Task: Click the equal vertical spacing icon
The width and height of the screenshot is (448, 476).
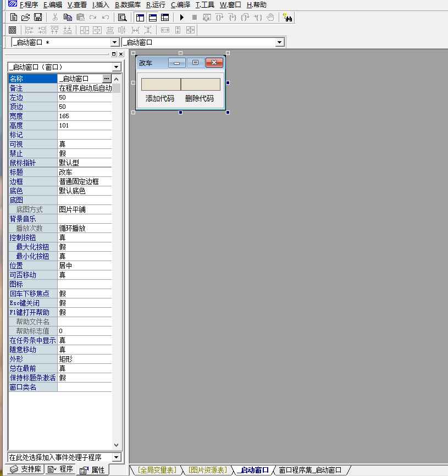Action: click(148, 30)
